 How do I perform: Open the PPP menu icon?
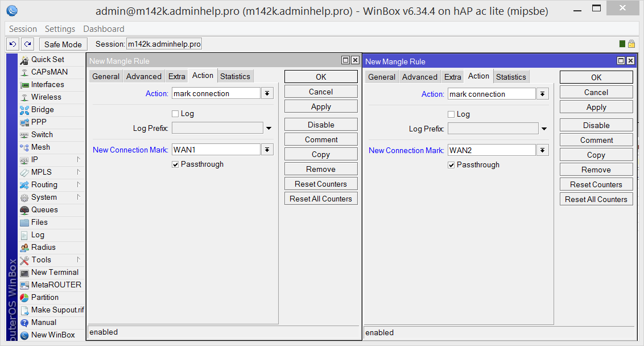tap(24, 122)
